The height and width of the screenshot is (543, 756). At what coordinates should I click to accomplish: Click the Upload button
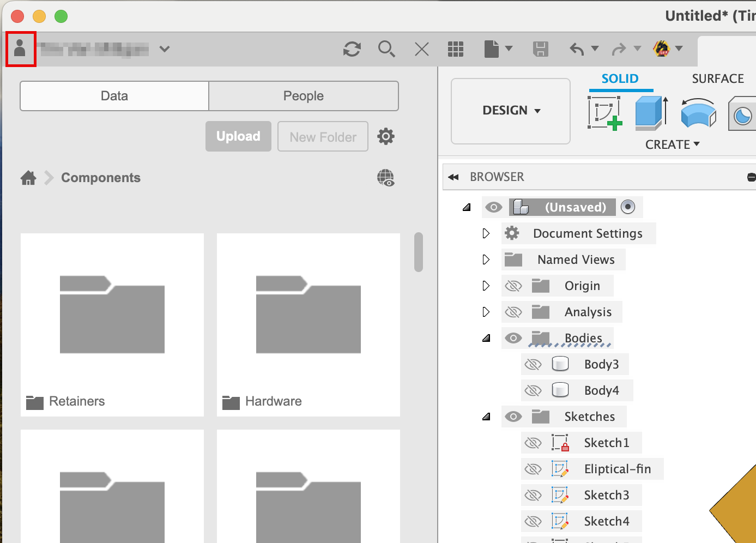pos(238,136)
